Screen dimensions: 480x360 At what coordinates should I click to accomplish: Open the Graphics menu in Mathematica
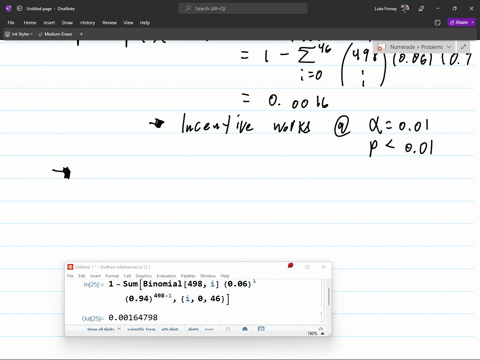(x=144, y=276)
